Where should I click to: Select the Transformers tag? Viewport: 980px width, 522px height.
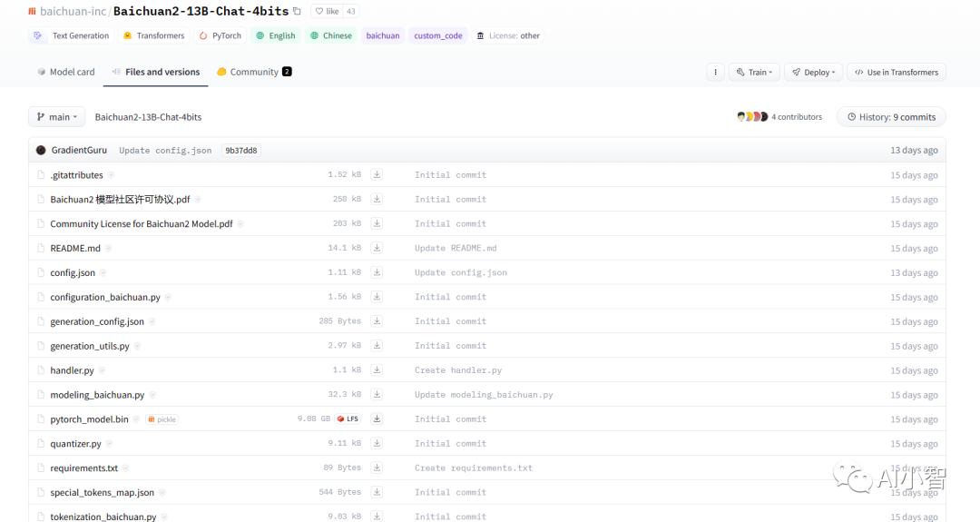coord(153,35)
